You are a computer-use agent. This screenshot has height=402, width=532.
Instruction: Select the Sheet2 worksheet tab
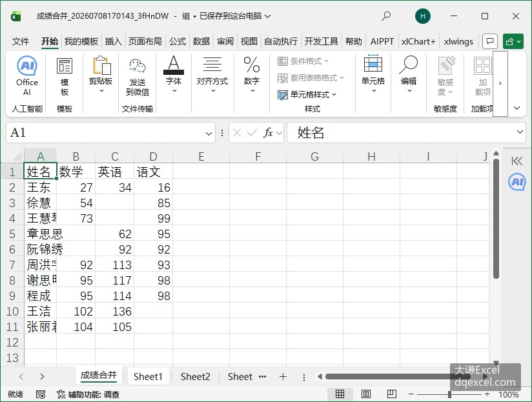point(196,377)
